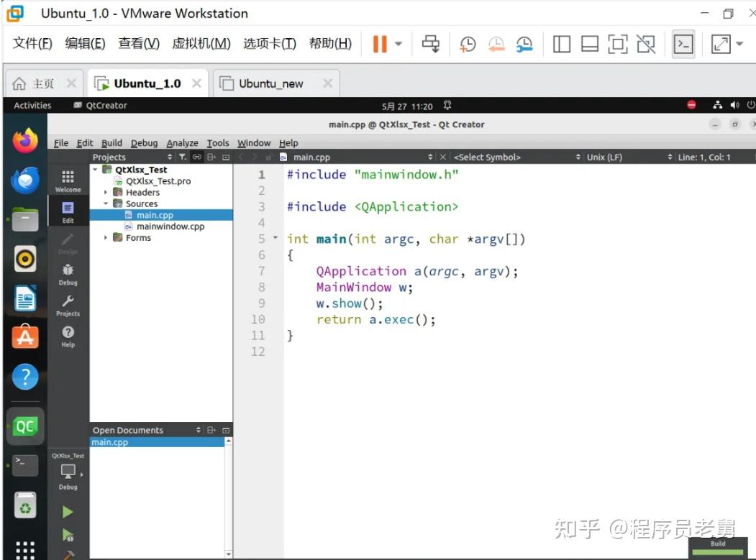Switch to Qt Creator Edit mode
Screen dimensions: 756x560
tap(68, 212)
